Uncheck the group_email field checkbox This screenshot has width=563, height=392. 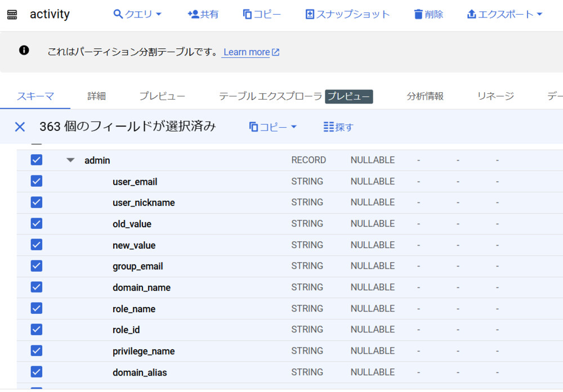pos(37,266)
